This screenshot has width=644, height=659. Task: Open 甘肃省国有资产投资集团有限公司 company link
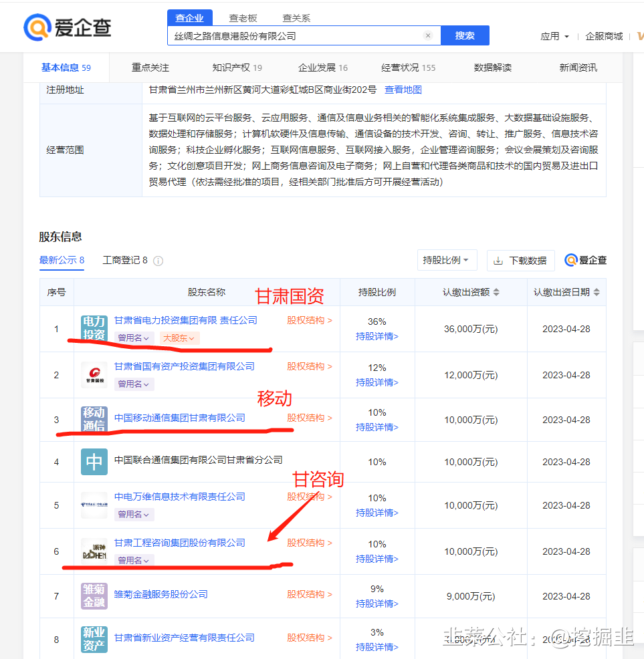pyautogui.click(x=185, y=366)
